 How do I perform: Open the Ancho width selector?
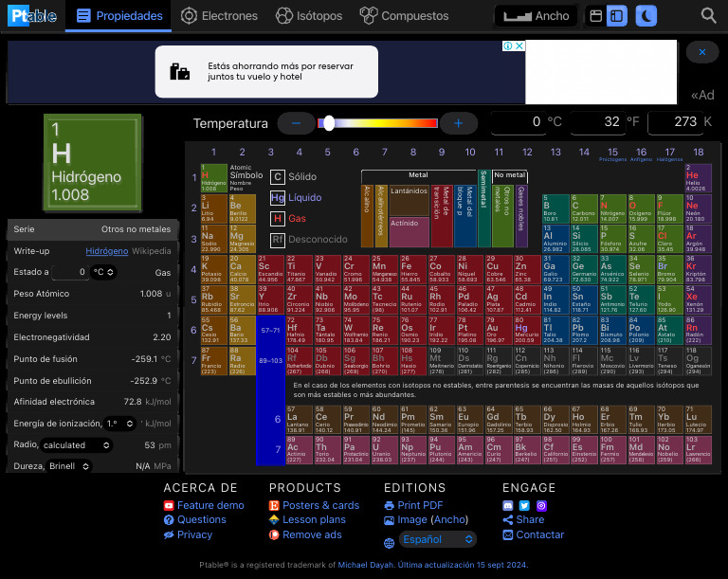(537, 16)
